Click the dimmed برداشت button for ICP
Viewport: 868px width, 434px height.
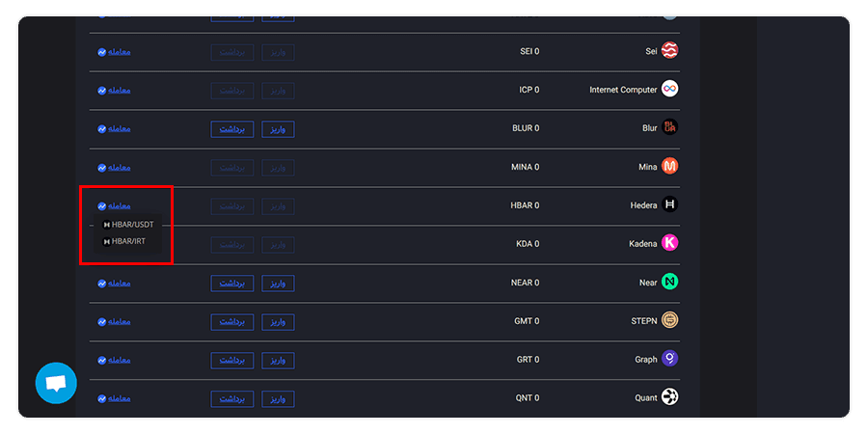pyautogui.click(x=232, y=91)
